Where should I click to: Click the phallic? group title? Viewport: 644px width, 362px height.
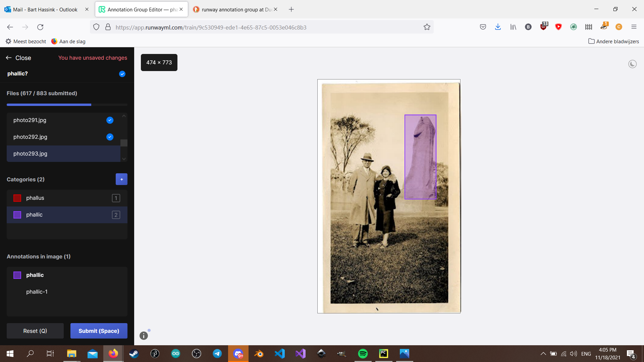click(17, 73)
